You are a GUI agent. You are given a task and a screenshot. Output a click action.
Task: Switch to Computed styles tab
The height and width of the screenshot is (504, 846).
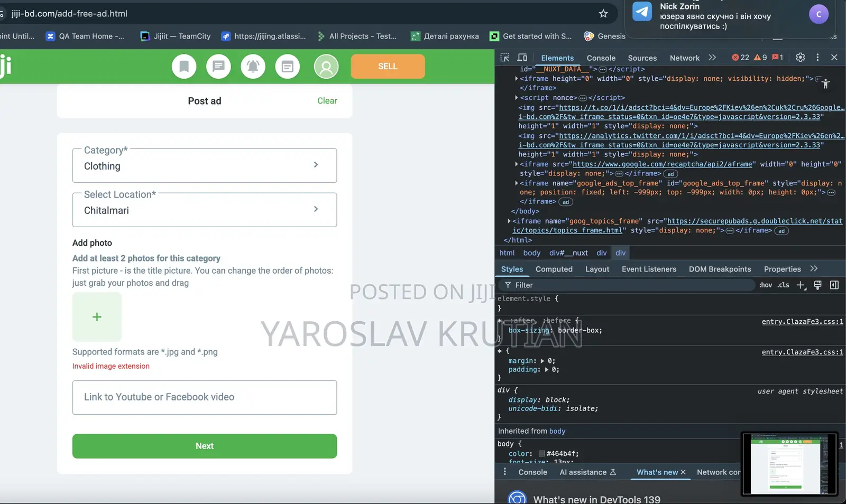pos(554,269)
